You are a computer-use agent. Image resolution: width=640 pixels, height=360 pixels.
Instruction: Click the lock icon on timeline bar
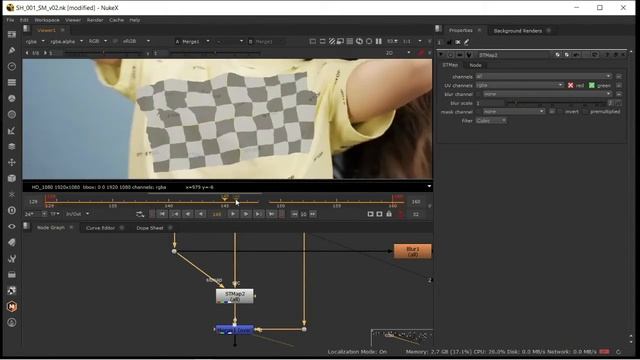pos(389,214)
